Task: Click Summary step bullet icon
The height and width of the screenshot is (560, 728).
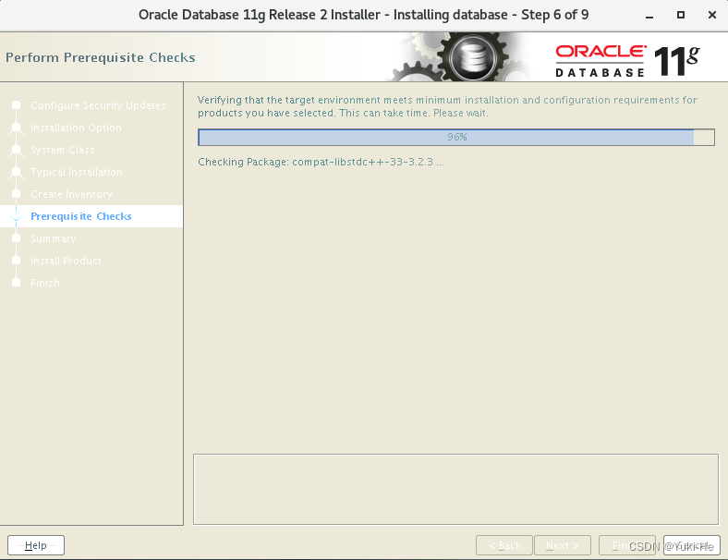Action: click(x=17, y=238)
